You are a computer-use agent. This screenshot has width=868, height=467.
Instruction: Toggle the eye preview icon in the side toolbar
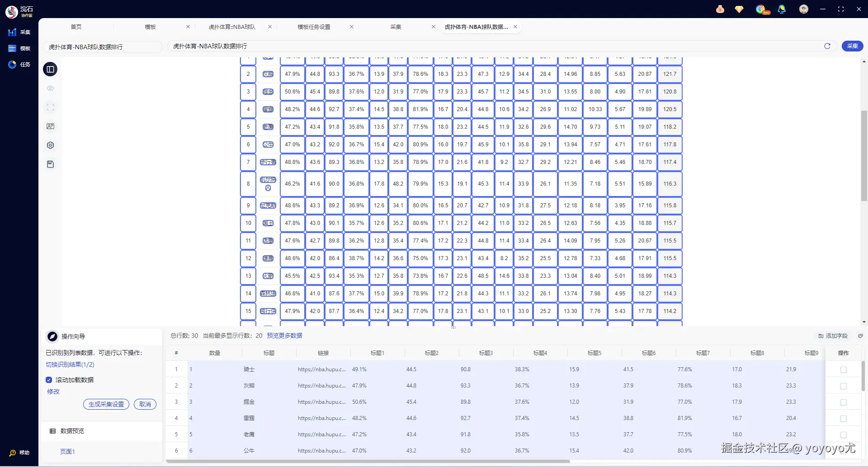coord(50,89)
